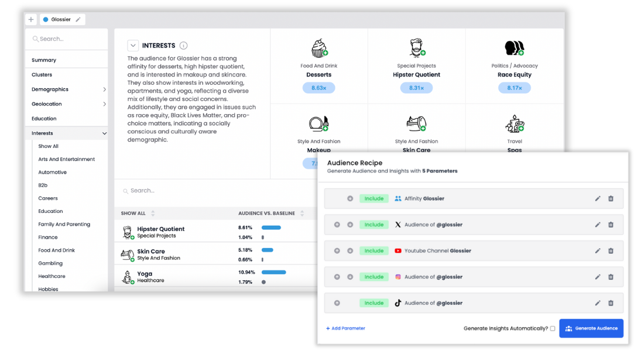The height and width of the screenshot is (351, 644).
Task: Edit the Affinity Glossier parameter
Action: click(598, 199)
